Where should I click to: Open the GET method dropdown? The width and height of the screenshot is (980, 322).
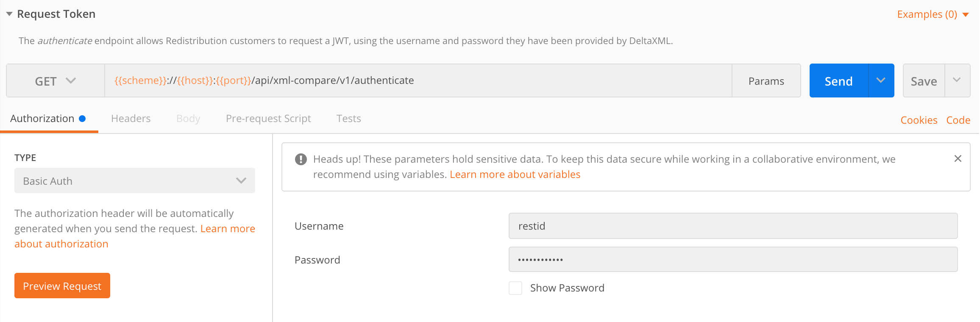pos(55,81)
